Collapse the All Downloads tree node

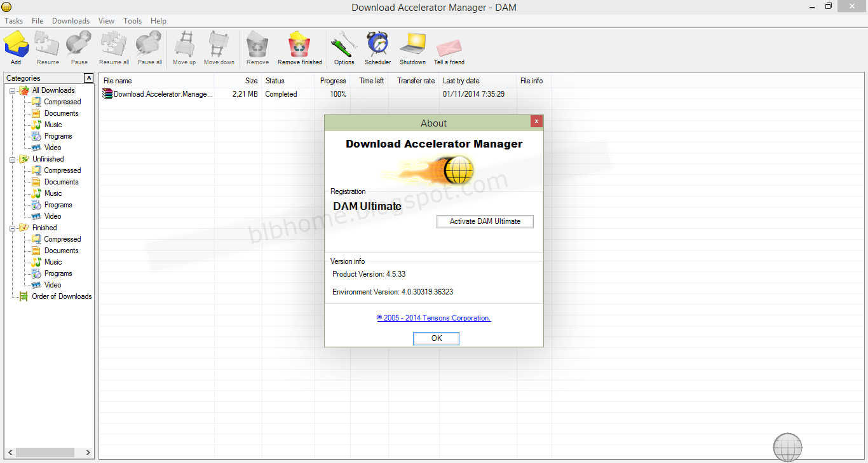tap(12, 91)
